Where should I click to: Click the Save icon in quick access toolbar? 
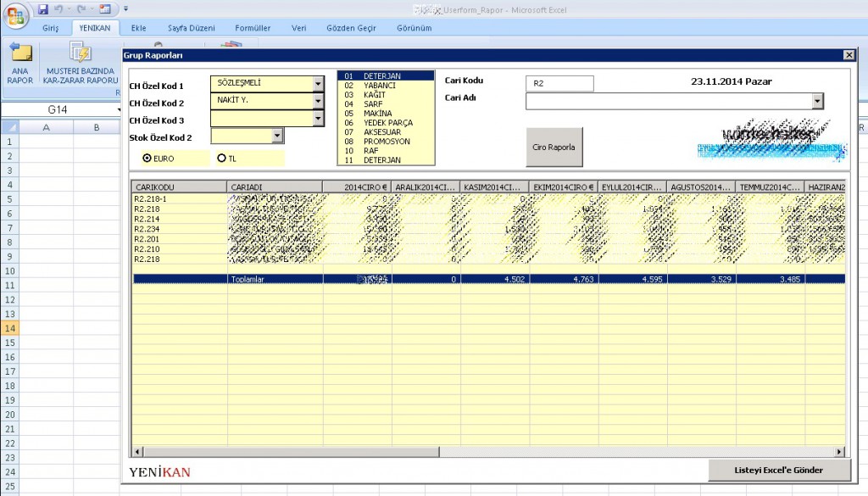42,9
